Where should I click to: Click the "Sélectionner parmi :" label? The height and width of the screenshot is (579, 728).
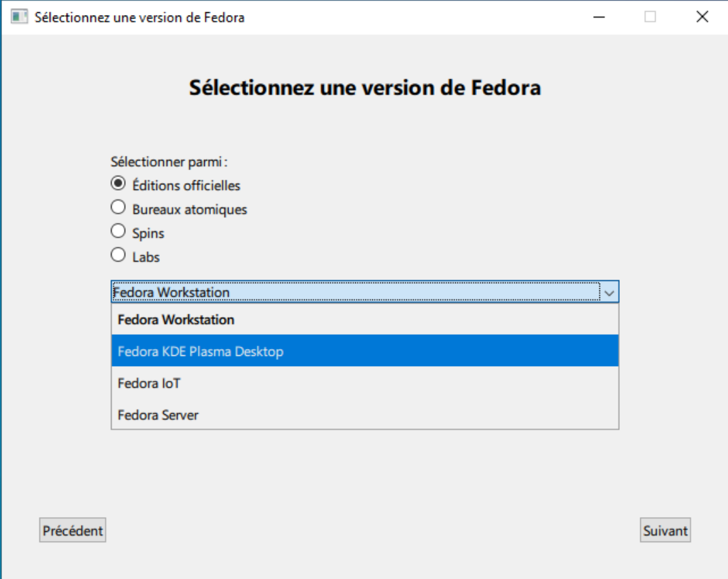[168, 162]
